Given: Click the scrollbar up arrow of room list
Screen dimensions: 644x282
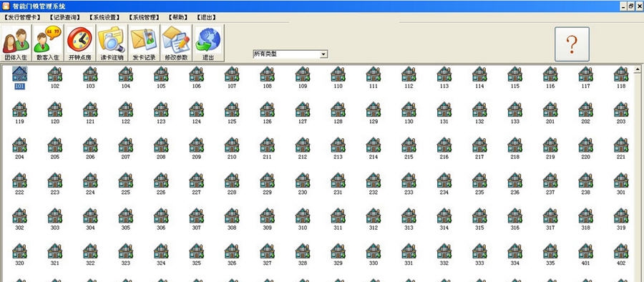Looking at the screenshot, I should coord(638,69).
